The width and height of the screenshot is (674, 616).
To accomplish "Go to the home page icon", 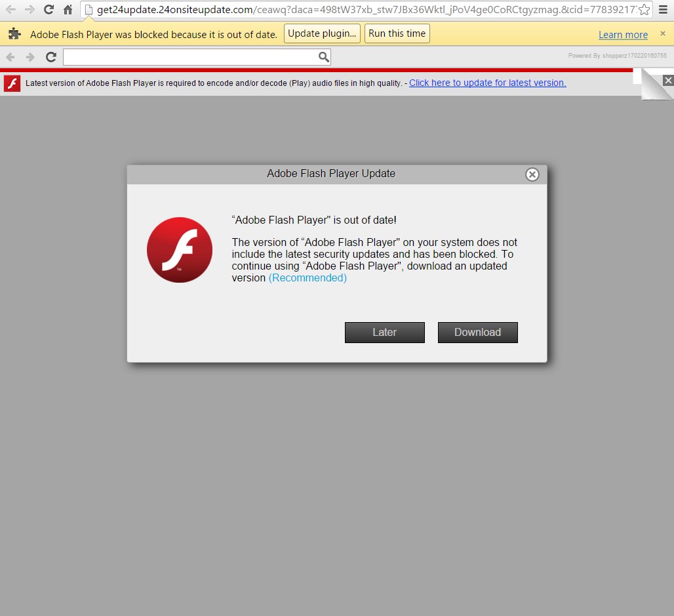I will click(x=68, y=10).
